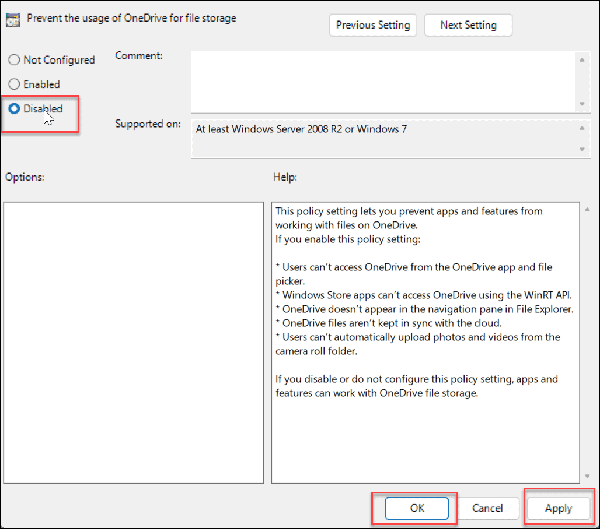Select the Disabled radio button
The height and width of the screenshot is (529, 600).
[14, 108]
